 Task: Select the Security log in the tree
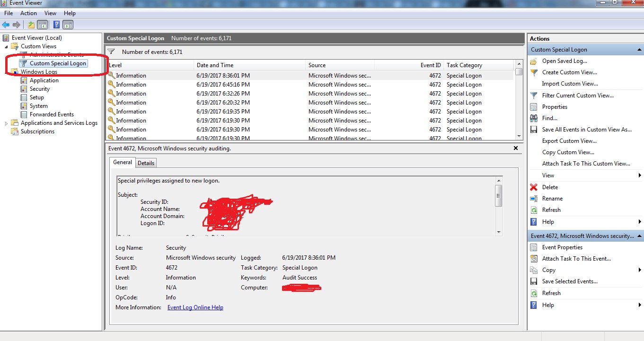point(41,88)
